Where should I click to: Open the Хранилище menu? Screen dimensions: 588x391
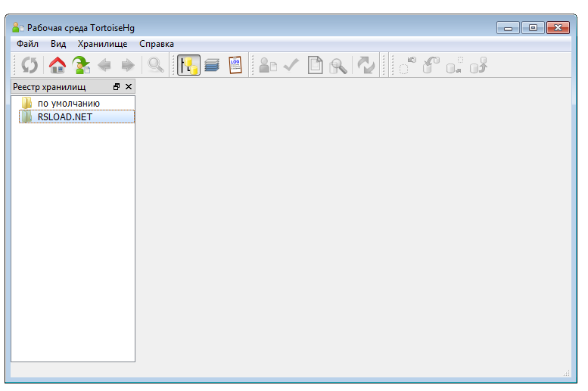[x=102, y=44]
